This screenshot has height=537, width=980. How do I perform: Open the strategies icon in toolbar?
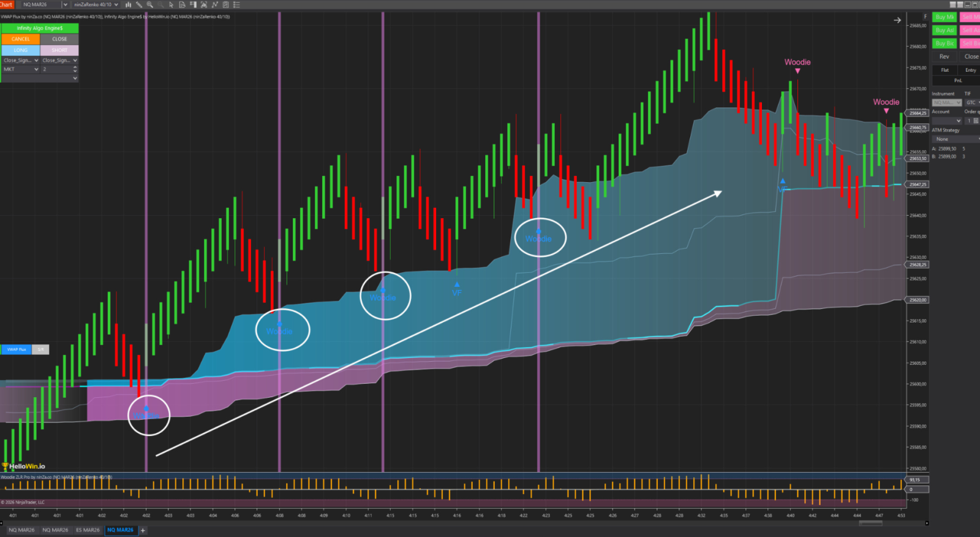click(225, 4)
